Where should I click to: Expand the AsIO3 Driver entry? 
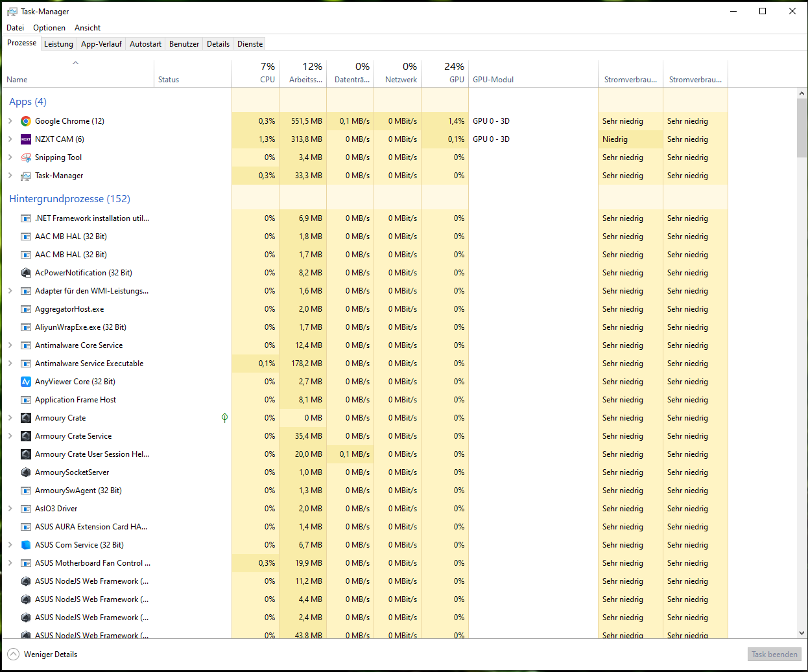(10, 509)
